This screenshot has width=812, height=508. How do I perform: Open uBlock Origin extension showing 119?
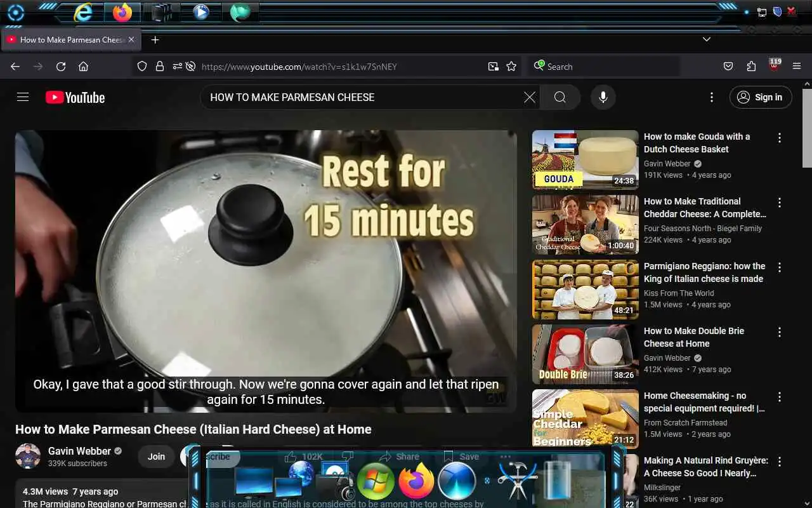pos(775,65)
